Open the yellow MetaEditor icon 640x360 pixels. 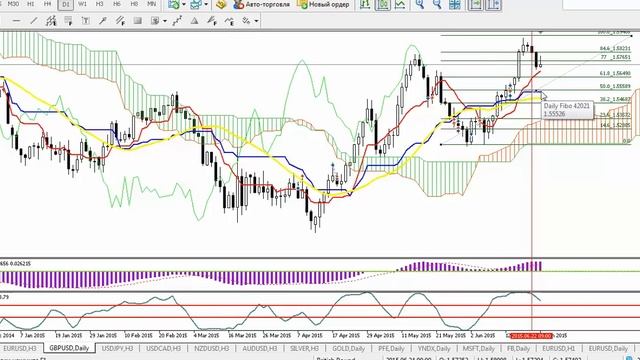tap(221, 4)
